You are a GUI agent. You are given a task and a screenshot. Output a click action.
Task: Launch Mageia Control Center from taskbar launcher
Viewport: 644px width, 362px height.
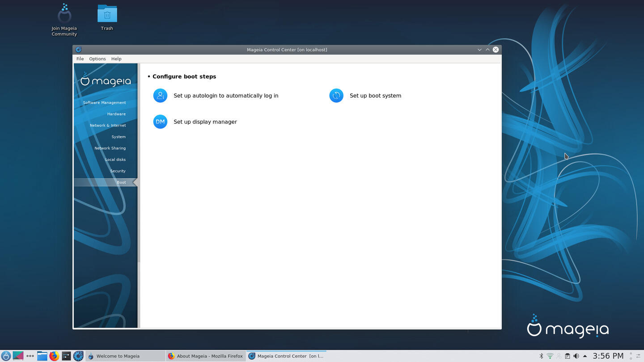(x=78, y=356)
